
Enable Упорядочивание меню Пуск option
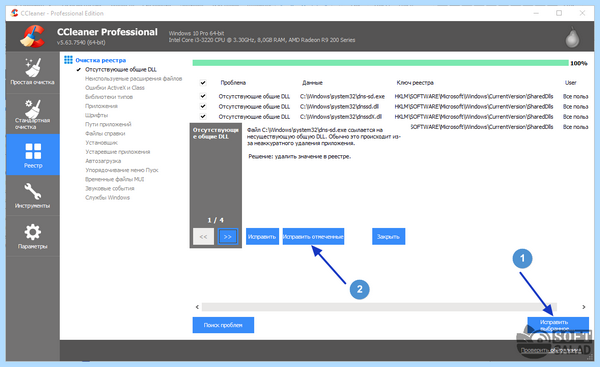tap(122, 170)
